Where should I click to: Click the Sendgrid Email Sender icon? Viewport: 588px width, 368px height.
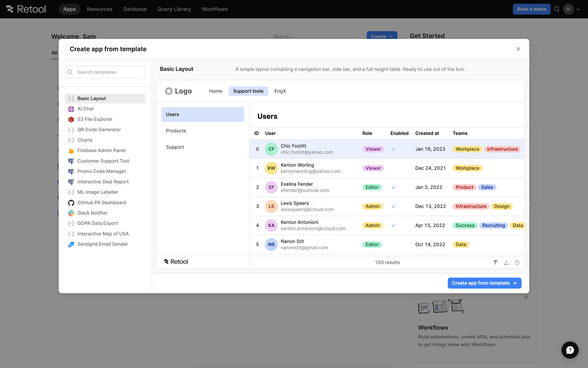[71, 244]
